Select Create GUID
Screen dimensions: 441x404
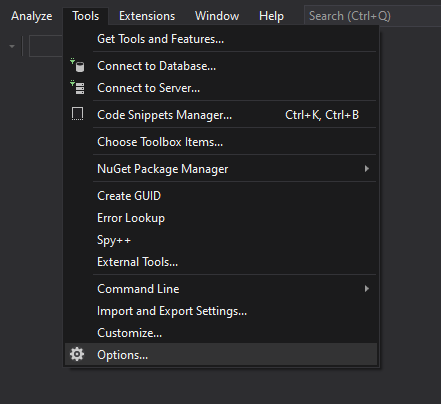tap(221, 196)
